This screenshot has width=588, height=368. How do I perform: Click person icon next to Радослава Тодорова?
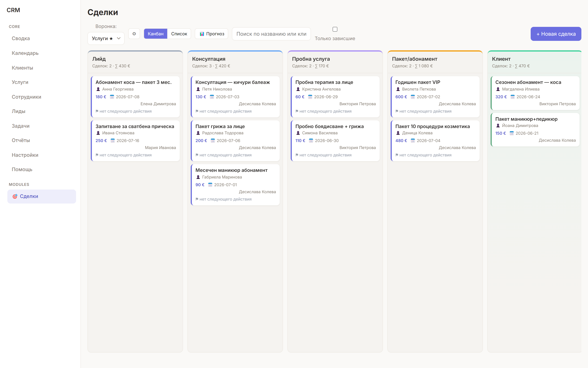point(198,133)
